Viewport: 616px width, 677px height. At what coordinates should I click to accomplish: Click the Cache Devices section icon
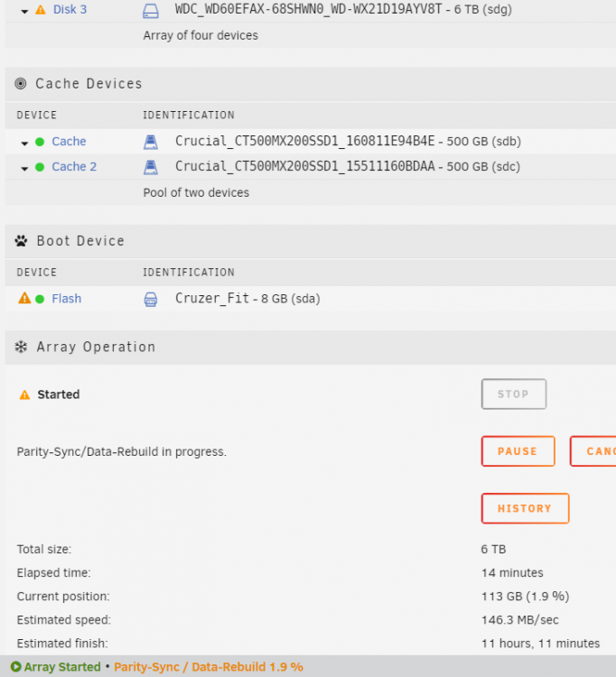[21, 83]
